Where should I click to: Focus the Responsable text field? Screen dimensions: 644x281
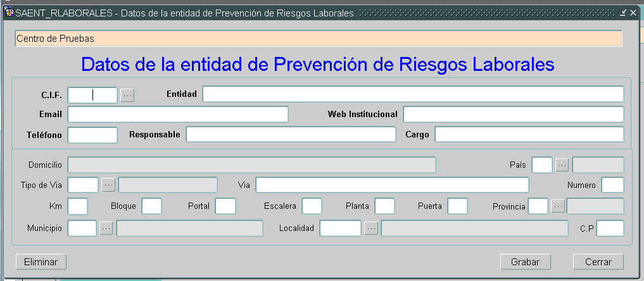point(290,135)
